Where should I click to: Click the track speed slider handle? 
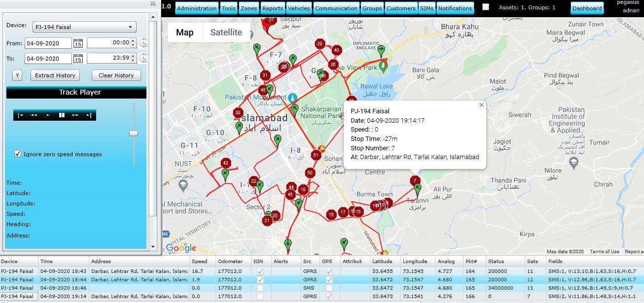coord(134,134)
